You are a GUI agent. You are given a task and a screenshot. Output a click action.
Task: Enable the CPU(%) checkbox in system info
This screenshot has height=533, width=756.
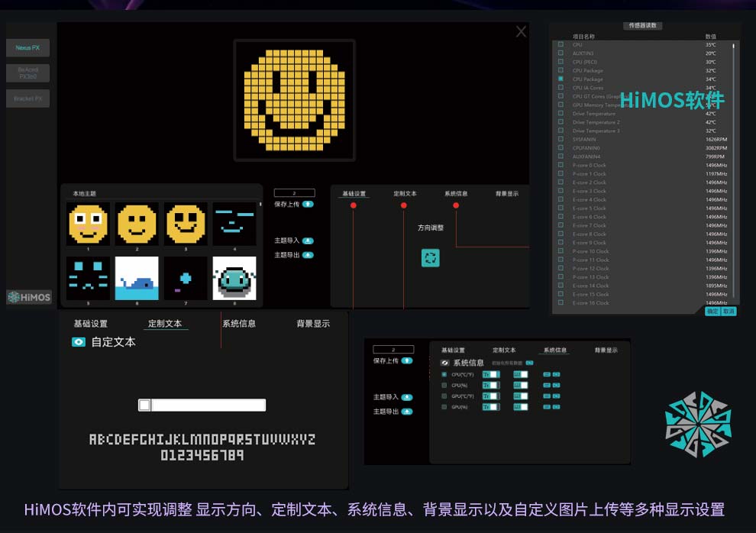click(444, 385)
